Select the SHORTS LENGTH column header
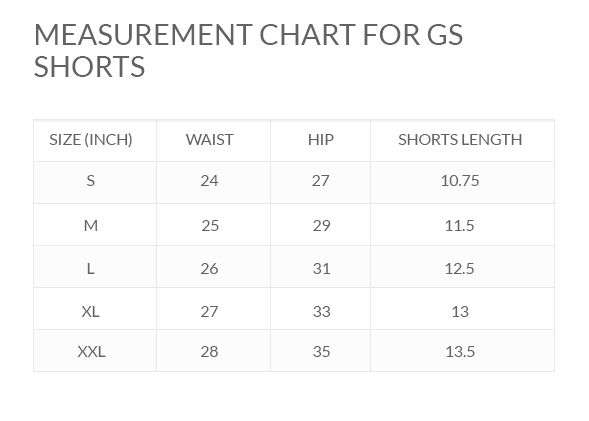Viewport: 589px width, 421px height. coord(460,140)
